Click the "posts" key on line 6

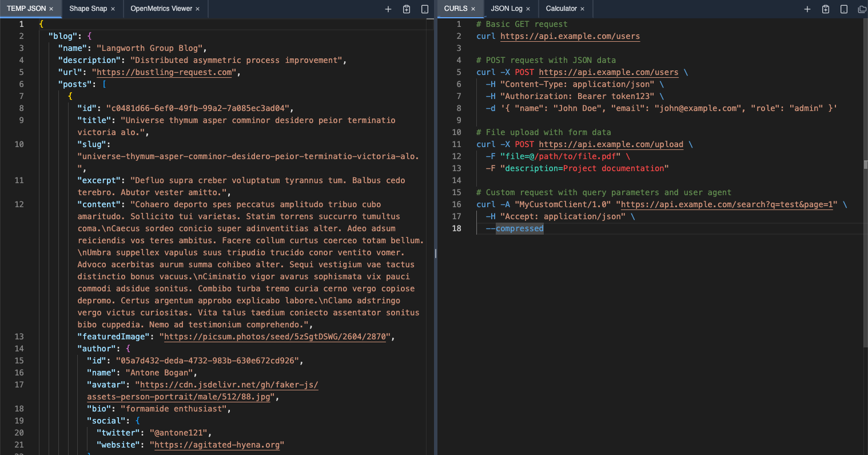click(x=75, y=84)
